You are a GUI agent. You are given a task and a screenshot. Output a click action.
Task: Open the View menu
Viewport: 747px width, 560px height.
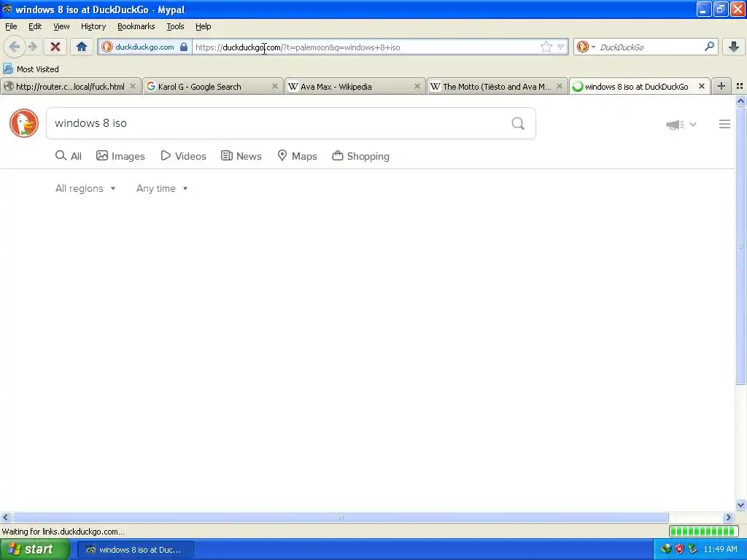(61, 26)
